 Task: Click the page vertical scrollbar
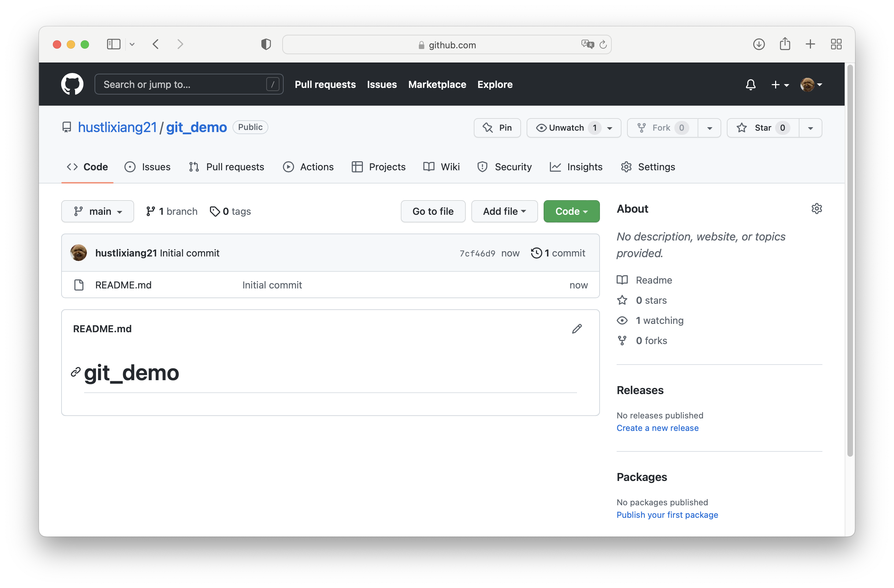850,259
